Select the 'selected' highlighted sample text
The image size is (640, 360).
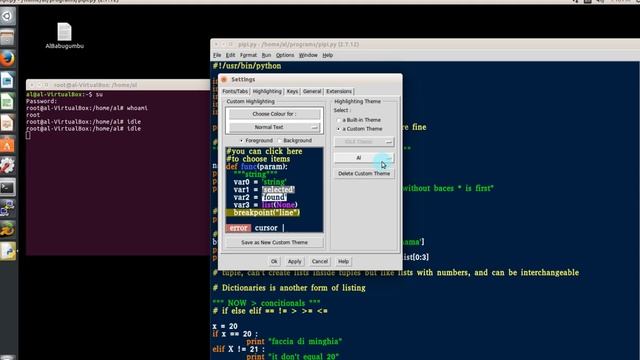pos(278,189)
